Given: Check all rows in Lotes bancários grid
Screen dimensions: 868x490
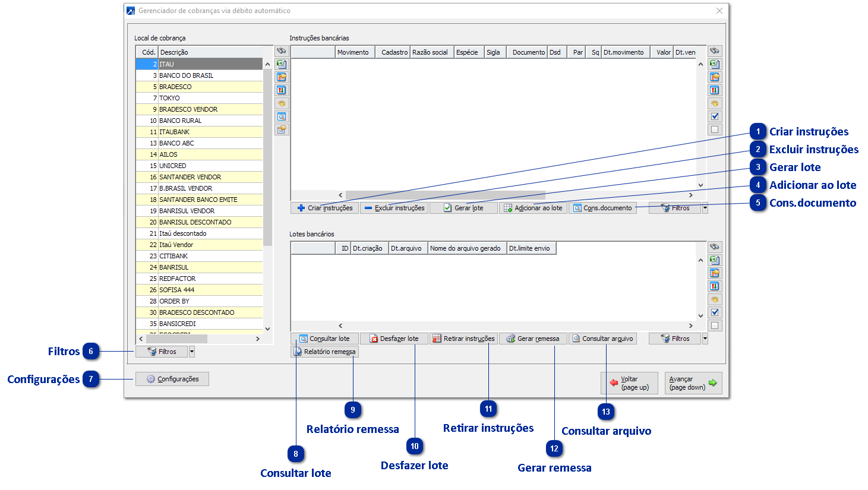Looking at the screenshot, I should tap(715, 312).
